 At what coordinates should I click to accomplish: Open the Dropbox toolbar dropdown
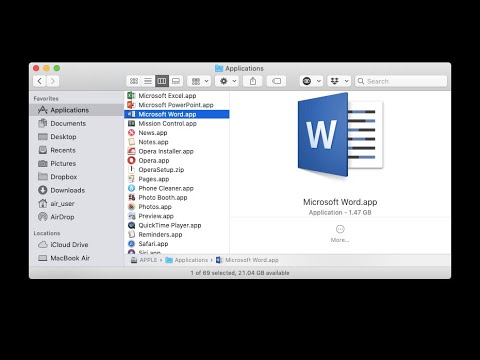(339, 81)
